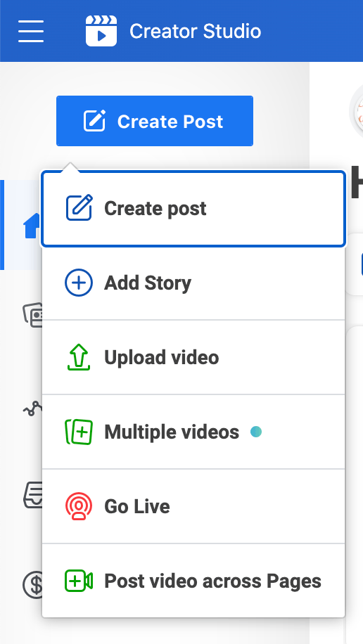Click the Creator Studio title text
Viewport: 363px width, 644px height.
tap(196, 31)
